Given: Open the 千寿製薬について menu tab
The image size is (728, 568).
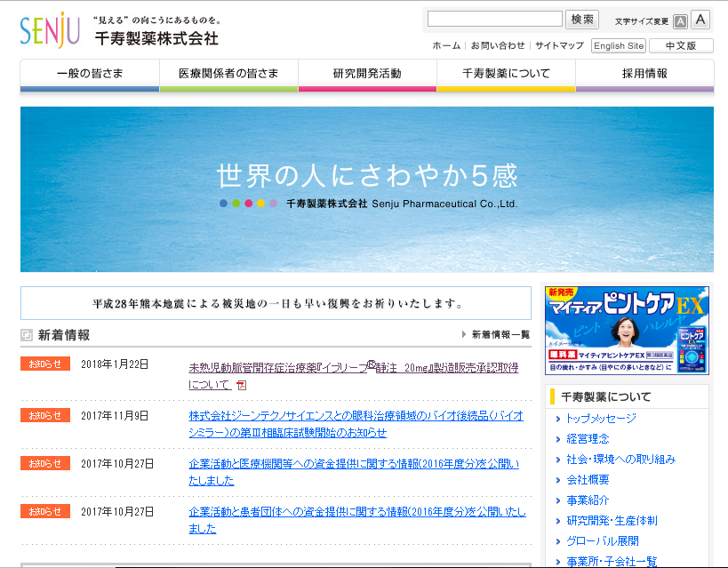Looking at the screenshot, I should [506, 76].
